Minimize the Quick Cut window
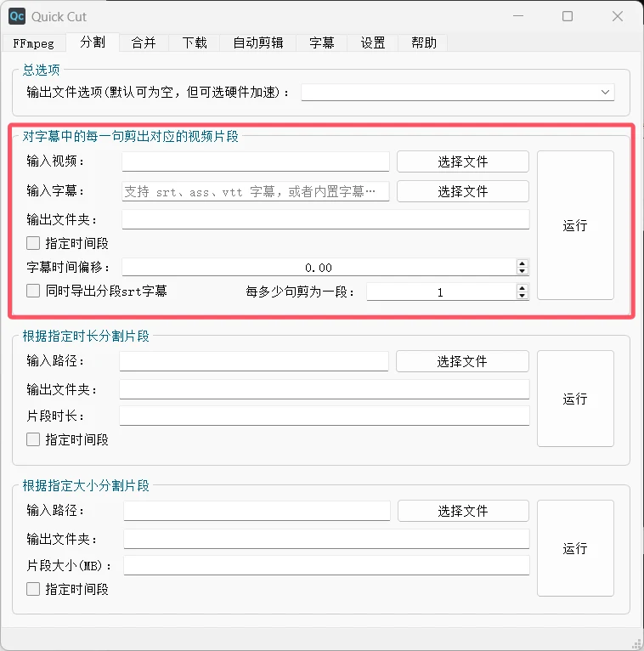Viewport: 644px width, 651px height. (518, 16)
